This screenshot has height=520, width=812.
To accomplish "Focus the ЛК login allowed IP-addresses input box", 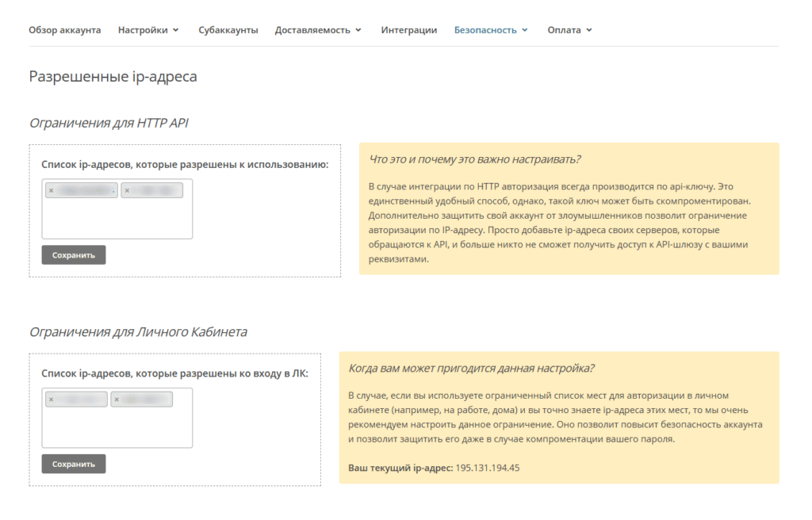I will (117, 428).
